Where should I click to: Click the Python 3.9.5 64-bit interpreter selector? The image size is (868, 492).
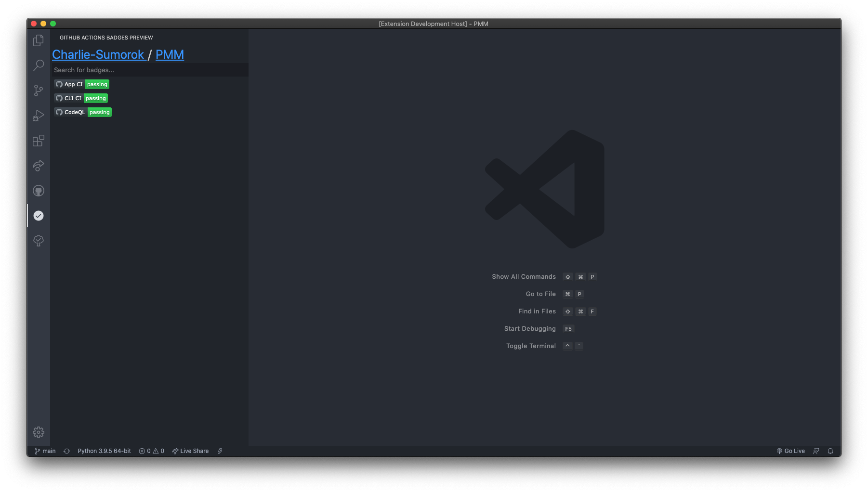pos(104,451)
